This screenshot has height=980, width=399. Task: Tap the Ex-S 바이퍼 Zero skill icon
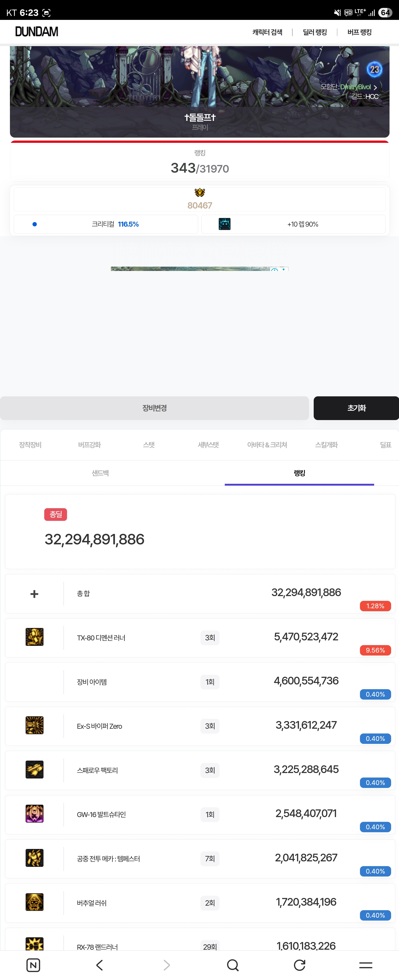point(34,725)
